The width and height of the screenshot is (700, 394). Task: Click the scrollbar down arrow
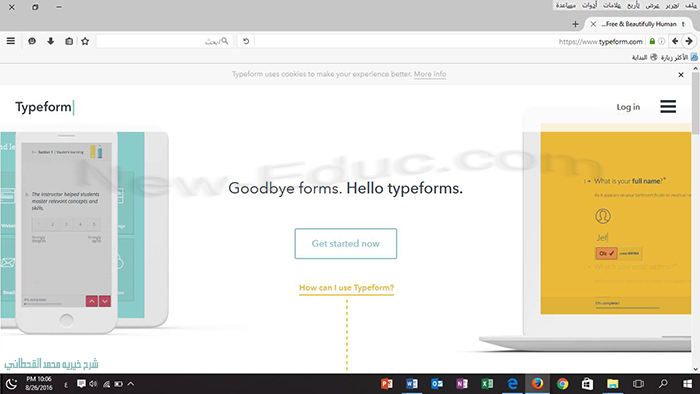point(696,369)
